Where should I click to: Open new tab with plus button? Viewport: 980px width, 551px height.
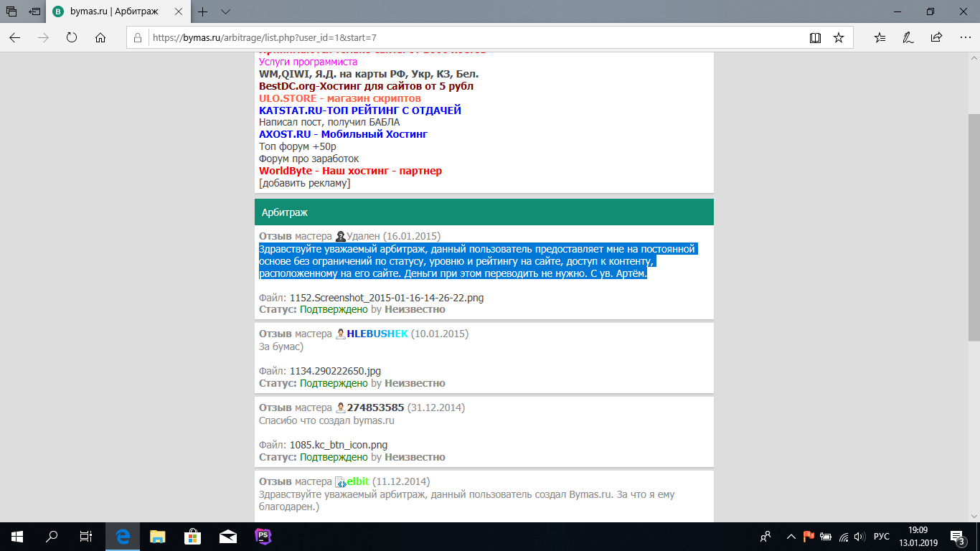pyautogui.click(x=203, y=11)
